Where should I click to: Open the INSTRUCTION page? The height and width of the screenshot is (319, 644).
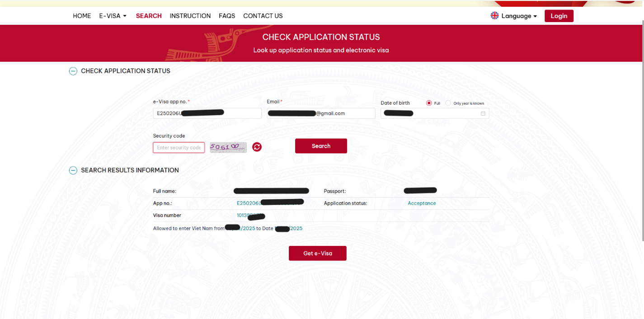[190, 16]
